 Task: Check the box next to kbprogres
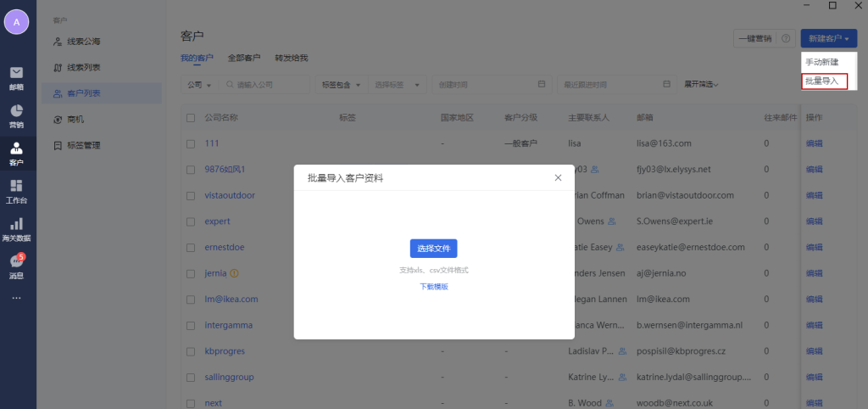[x=191, y=350]
